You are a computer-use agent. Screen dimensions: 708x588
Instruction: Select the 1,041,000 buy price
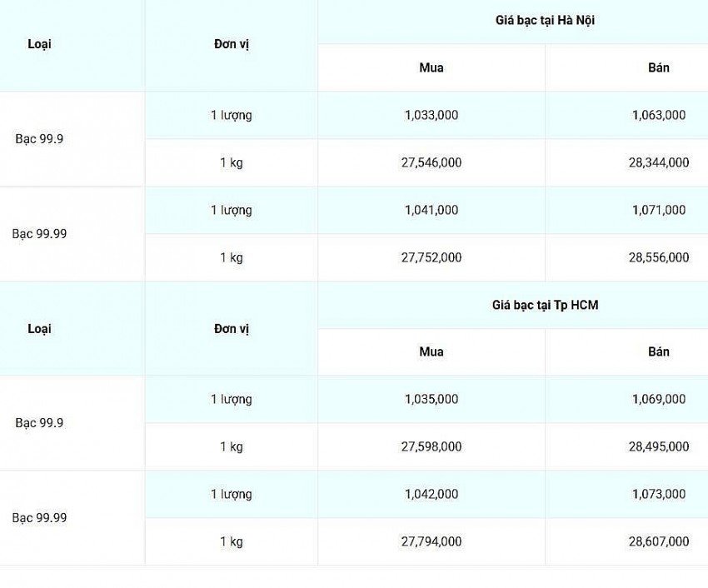click(x=431, y=210)
